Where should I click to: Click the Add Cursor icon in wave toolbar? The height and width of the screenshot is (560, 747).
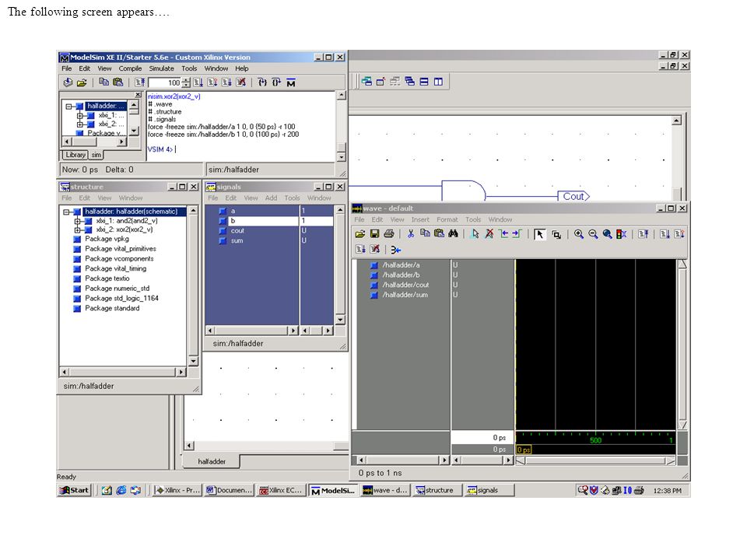[475, 234]
